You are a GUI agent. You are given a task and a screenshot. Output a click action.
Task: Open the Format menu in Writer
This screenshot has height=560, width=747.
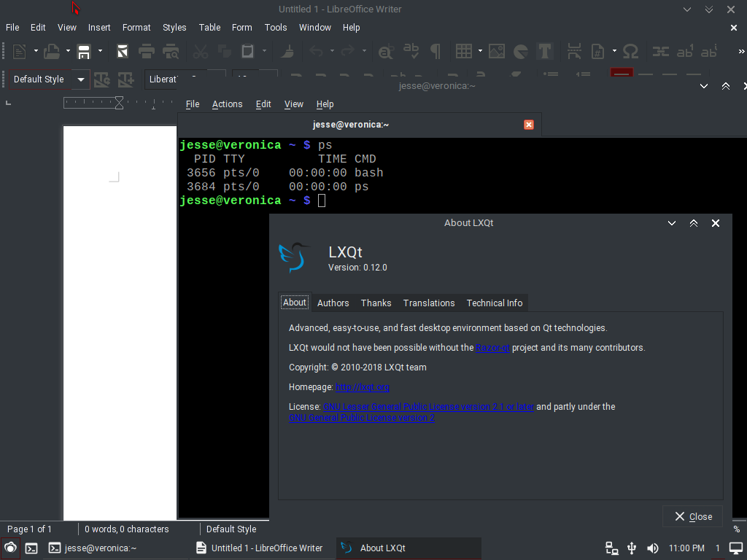tap(136, 28)
